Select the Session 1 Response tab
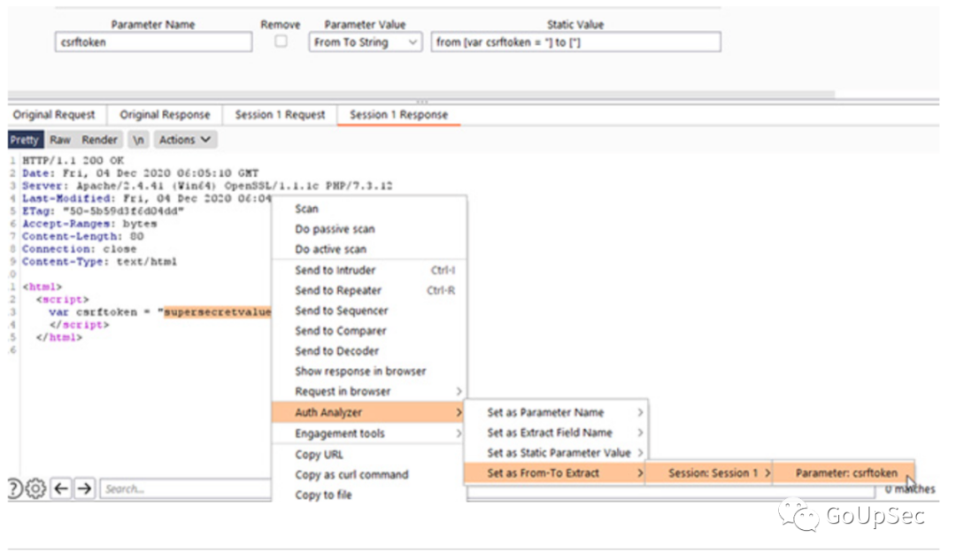Image resolution: width=956 pixels, height=560 pixels. 398,114
